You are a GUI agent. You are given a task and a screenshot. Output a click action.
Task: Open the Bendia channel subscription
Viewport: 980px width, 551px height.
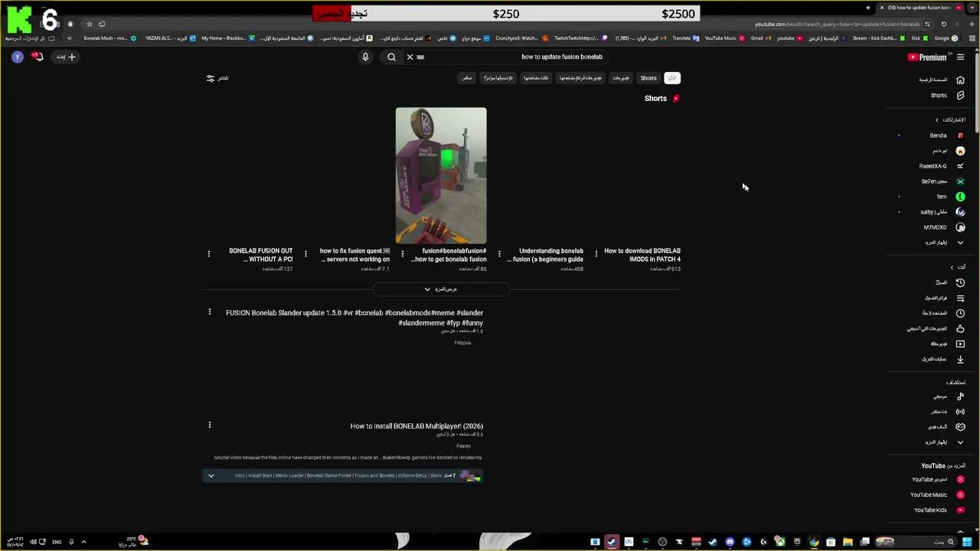(x=946, y=135)
